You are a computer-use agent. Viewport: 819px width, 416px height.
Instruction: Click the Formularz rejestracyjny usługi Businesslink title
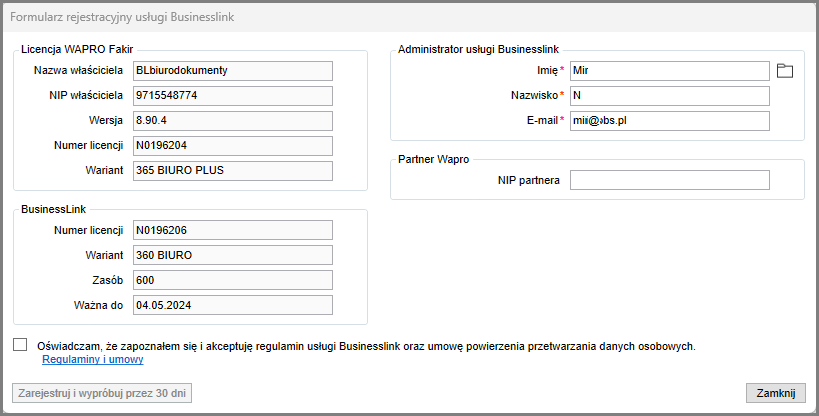(x=122, y=17)
